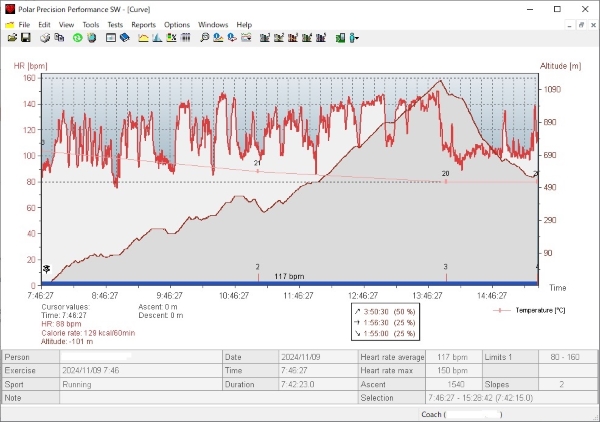Click the Calorie rate cursor value line

88,333
